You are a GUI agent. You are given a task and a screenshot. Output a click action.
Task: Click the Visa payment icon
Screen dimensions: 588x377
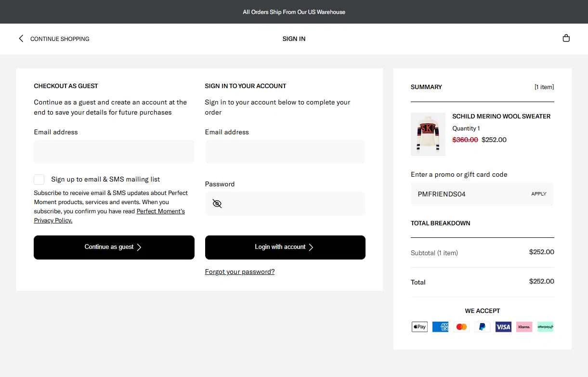tap(503, 327)
